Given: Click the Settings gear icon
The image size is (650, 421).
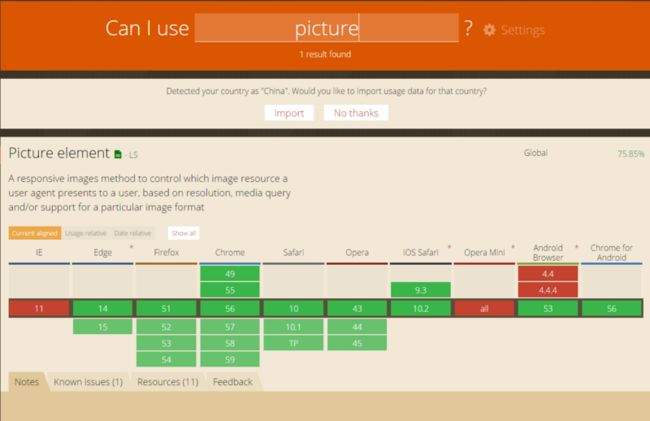Looking at the screenshot, I should pos(490,30).
